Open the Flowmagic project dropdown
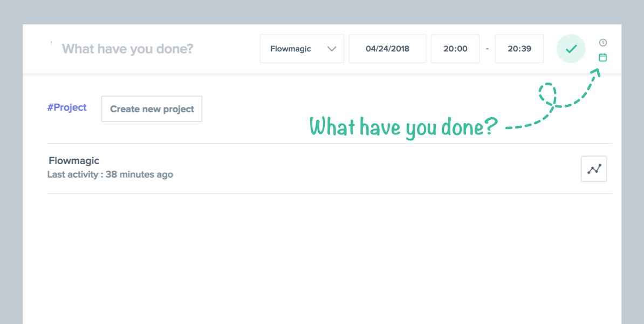 (302, 49)
